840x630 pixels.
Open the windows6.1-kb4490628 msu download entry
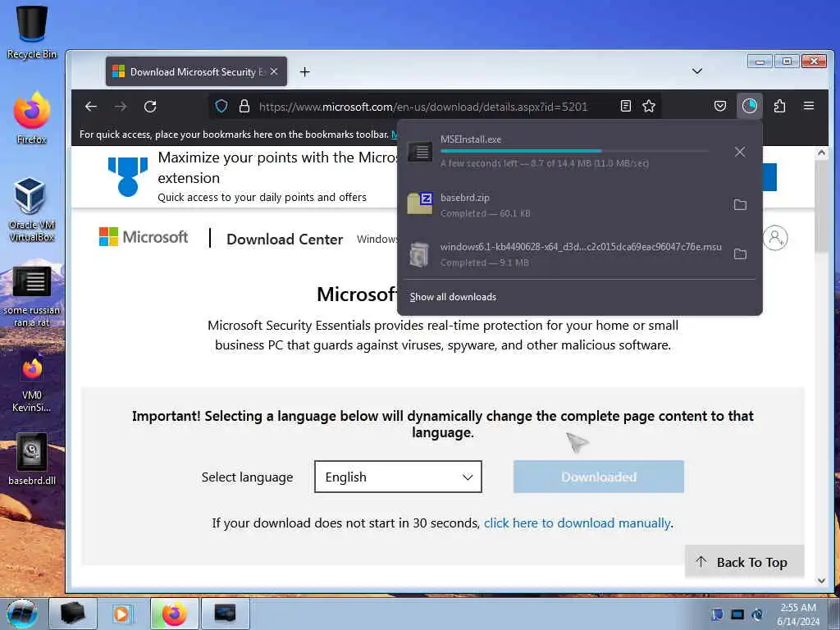563,254
